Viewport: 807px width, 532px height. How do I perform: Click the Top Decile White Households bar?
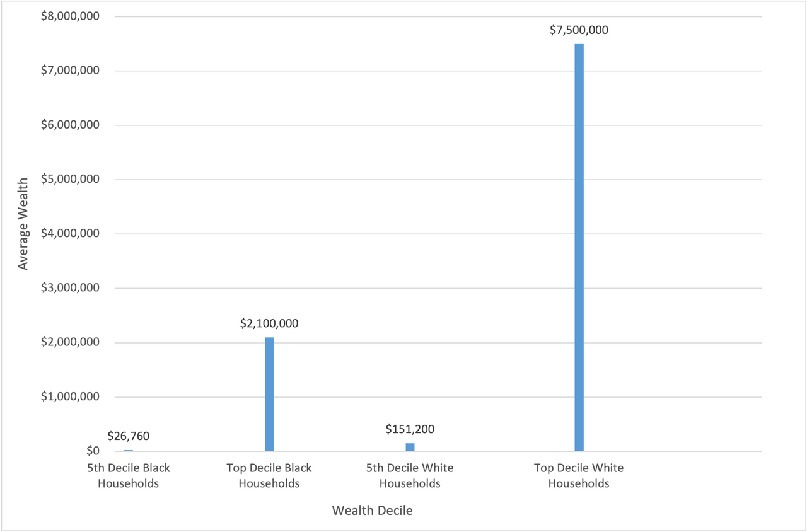click(579, 247)
